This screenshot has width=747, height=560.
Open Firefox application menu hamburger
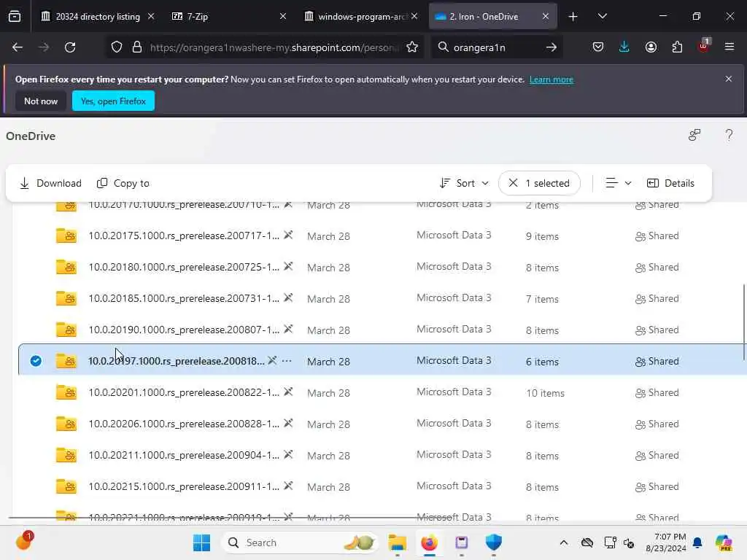pyautogui.click(x=729, y=47)
